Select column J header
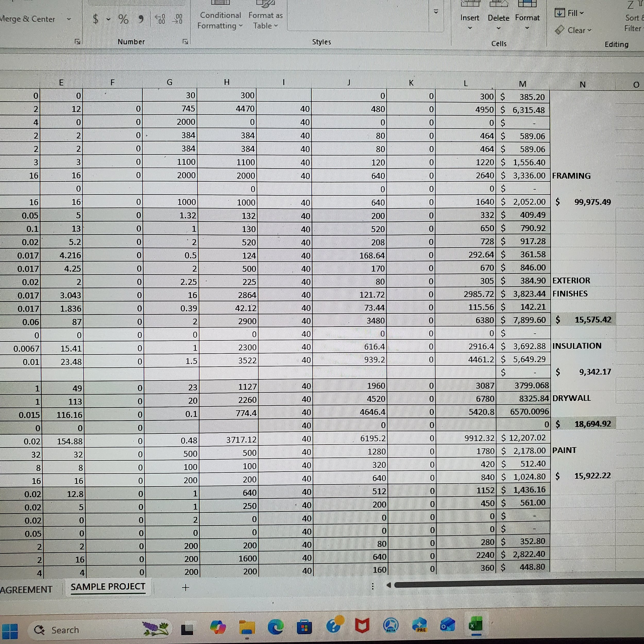 (349, 82)
